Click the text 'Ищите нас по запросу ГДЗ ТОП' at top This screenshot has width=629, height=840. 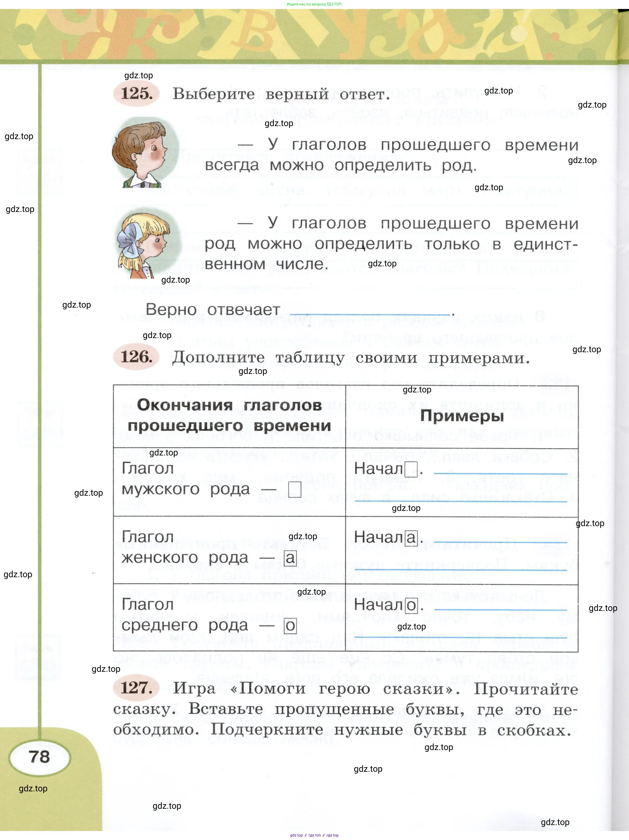[x=314, y=4]
